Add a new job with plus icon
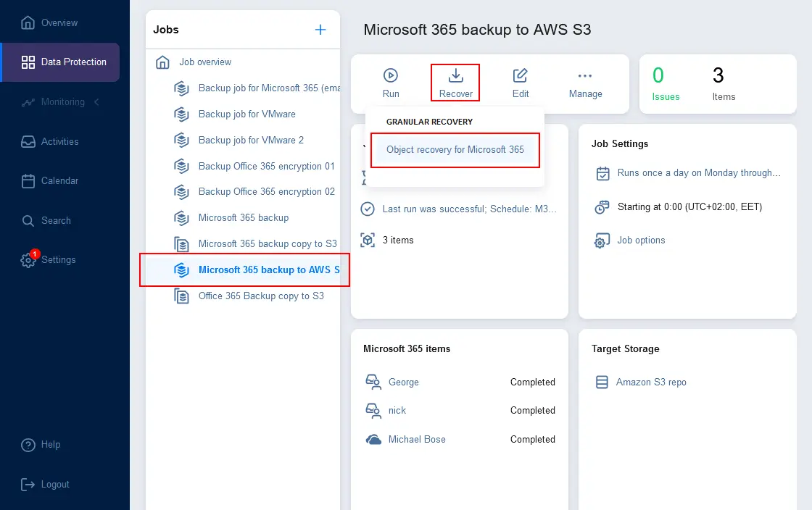 click(x=320, y=30)
